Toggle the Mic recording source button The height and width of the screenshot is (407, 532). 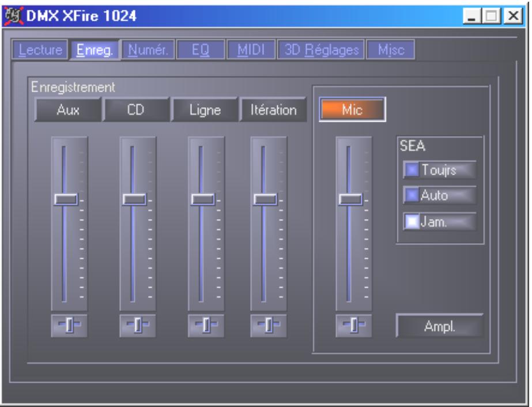352,110
